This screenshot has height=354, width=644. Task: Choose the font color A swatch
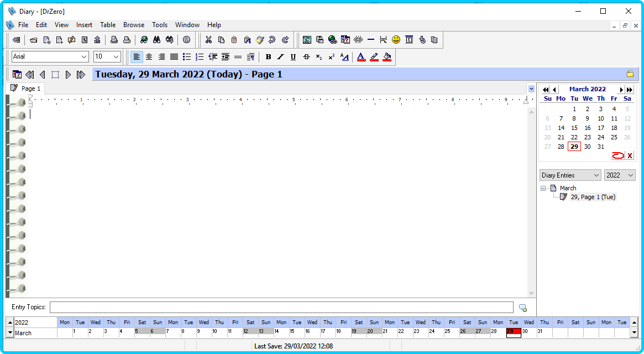click(361, 57)
